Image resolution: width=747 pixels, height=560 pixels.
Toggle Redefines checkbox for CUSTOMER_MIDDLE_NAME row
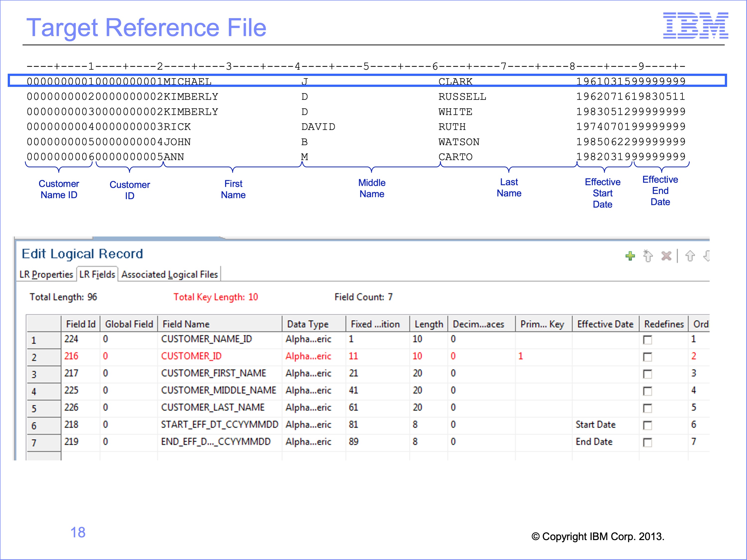coord(647,391)
